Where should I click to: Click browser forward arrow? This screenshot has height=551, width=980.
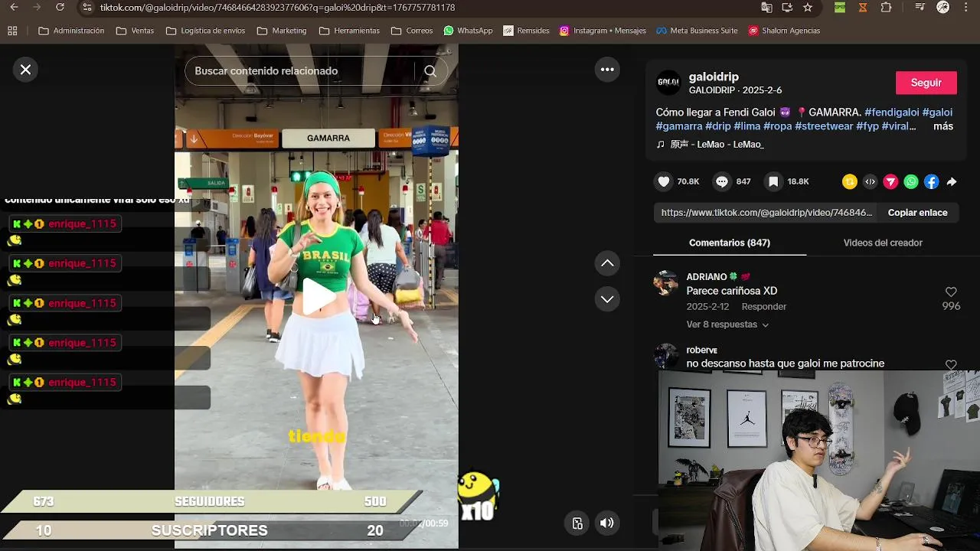pos(36,8)
